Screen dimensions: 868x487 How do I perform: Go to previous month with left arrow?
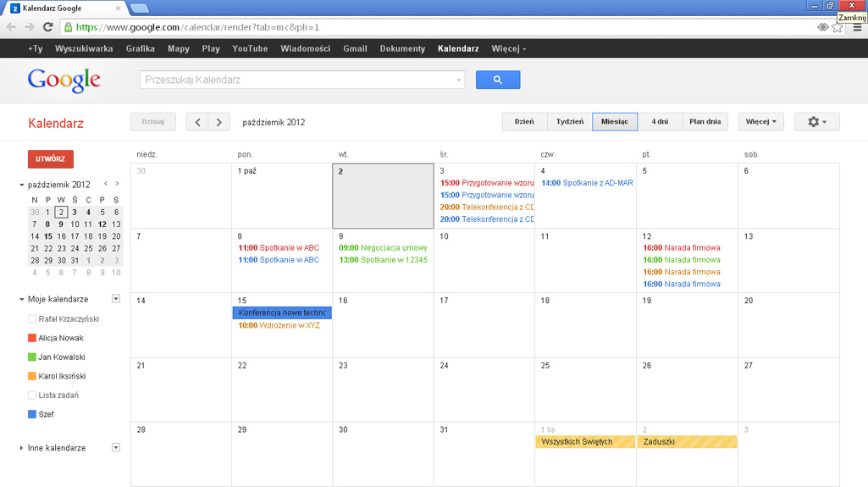197,122
